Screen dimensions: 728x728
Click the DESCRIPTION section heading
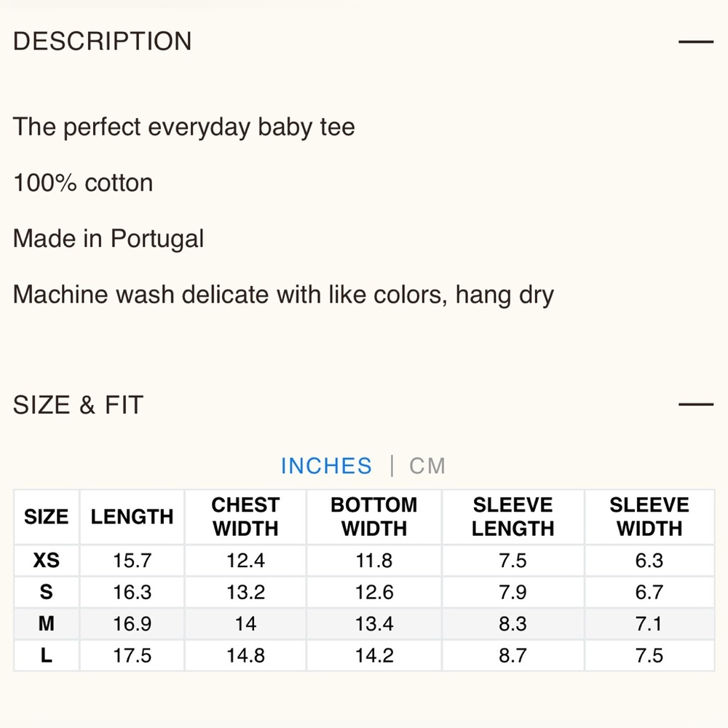tap(102, 41)
